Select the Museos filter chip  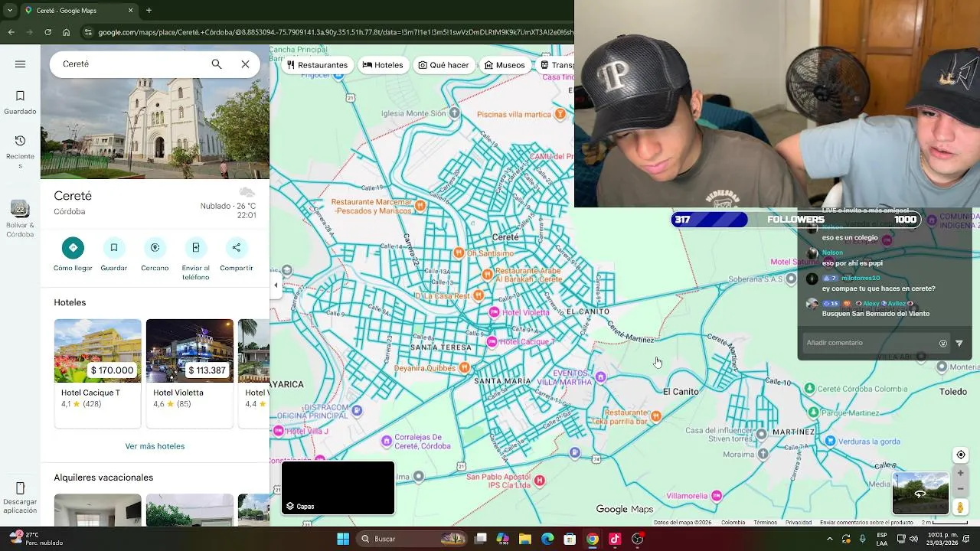pyautogui.click(x=505, y=65)
